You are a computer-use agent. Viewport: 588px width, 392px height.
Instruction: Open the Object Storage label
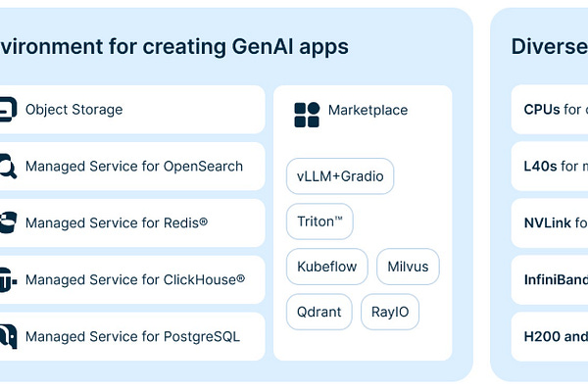pyautogui.click(x=73, y=110)
